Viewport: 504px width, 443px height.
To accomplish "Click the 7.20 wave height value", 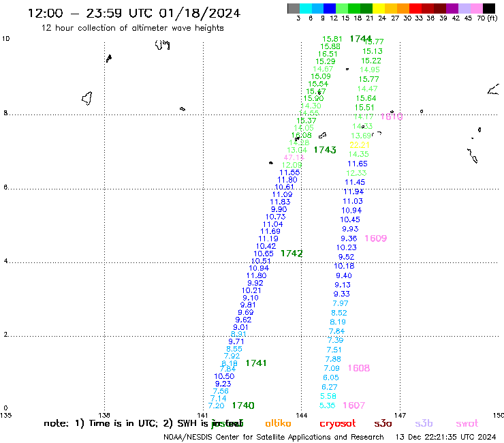I will 216,406.
